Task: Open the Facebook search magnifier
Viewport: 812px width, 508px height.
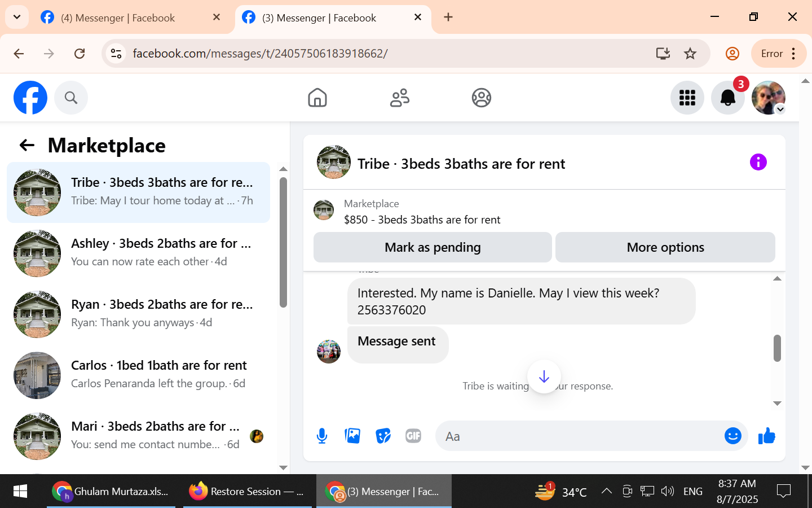Action: coord(71,98)
